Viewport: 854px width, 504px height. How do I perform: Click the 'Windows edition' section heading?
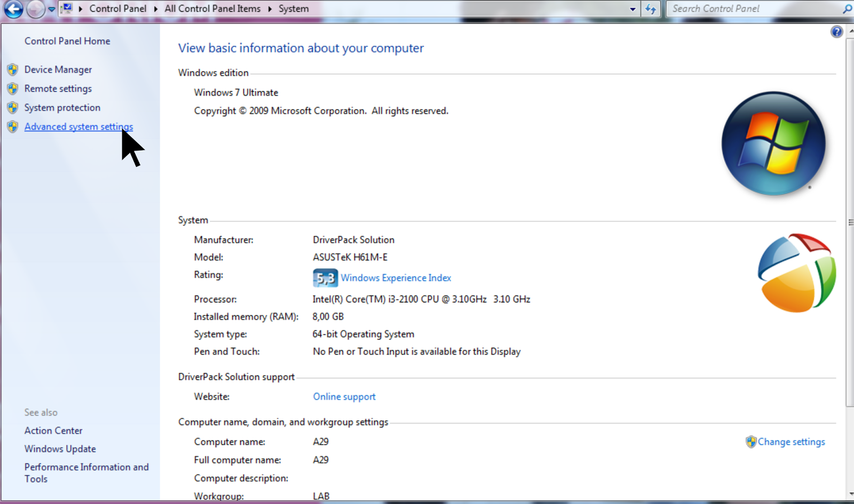click(213, 73)
